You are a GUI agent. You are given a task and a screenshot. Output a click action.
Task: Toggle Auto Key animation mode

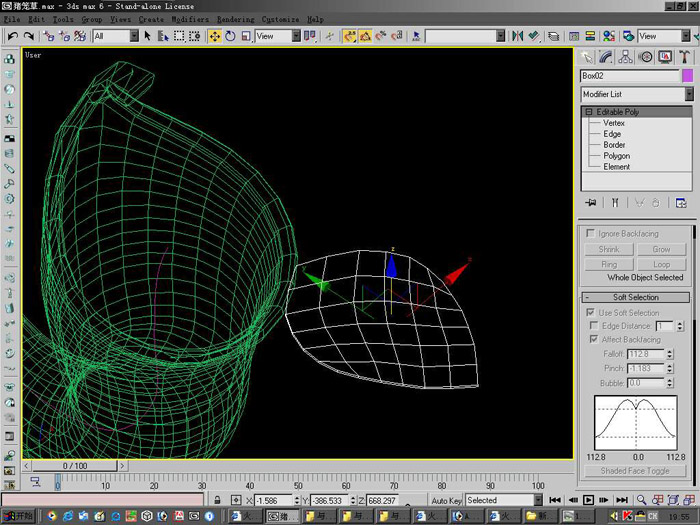(446, 500)
